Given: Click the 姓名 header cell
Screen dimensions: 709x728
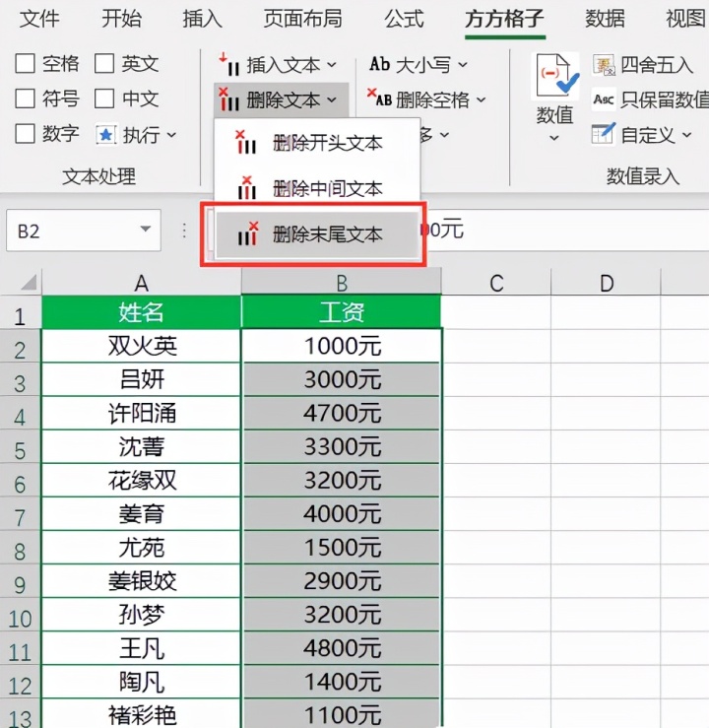Looking at the screenshot, I should tap(142, 311).
